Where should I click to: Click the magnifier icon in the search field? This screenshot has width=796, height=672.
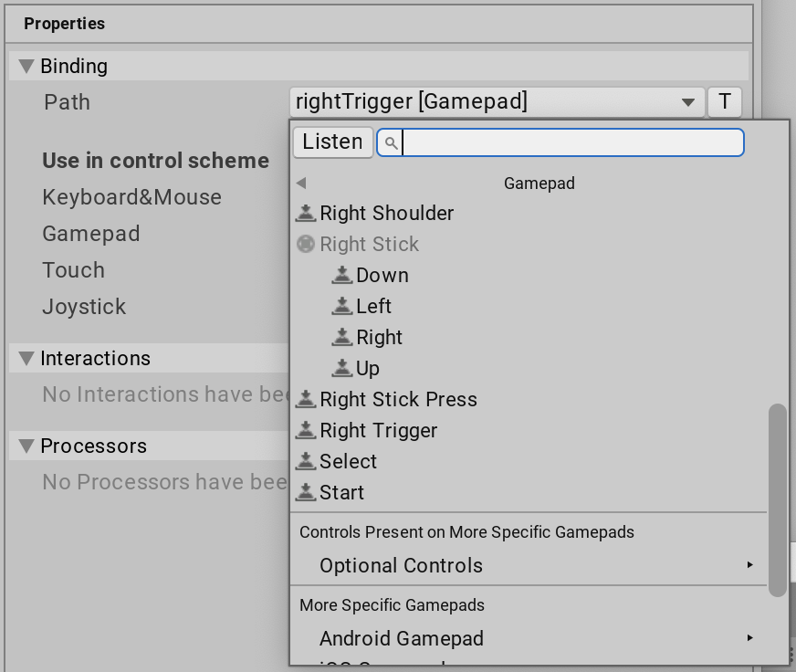(393, 142)
